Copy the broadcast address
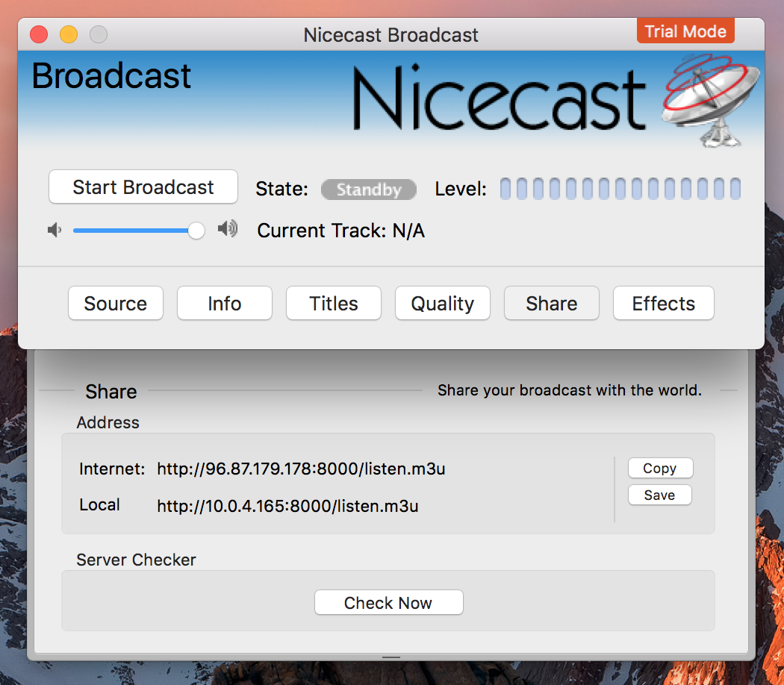The width and height of the screenshot is (784, 685). (x=660, y=468)
